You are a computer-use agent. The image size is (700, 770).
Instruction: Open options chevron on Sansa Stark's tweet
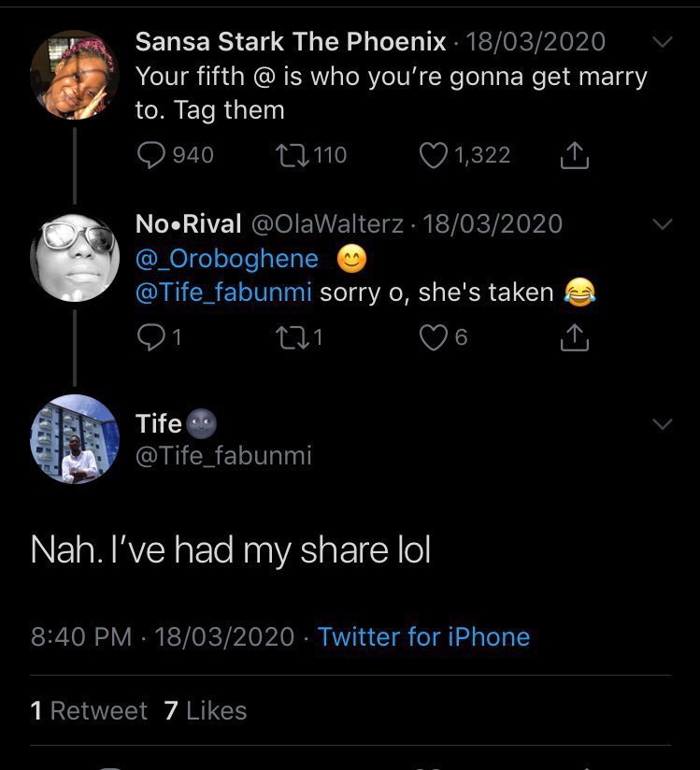(x=662, y=43)
